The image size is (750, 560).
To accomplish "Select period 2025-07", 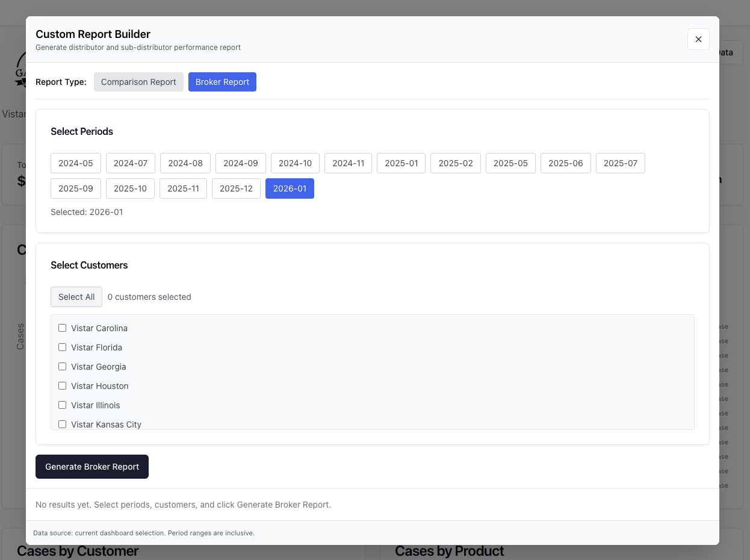I will (x=621, y=163).
